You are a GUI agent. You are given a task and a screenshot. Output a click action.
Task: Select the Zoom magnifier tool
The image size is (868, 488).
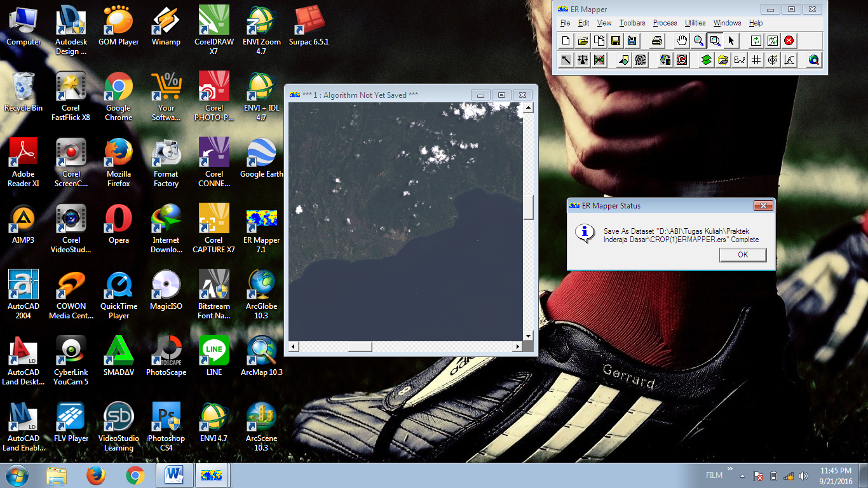tap(698, 41)
